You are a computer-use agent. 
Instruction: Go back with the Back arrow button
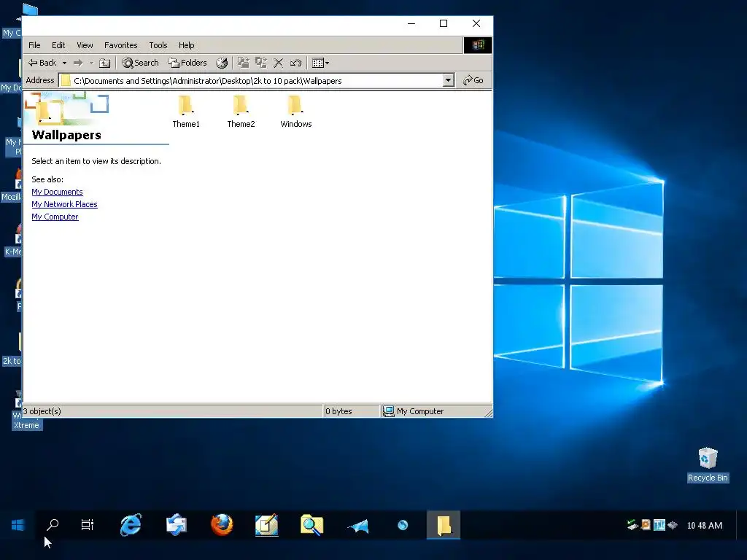(x=42, y=63)
